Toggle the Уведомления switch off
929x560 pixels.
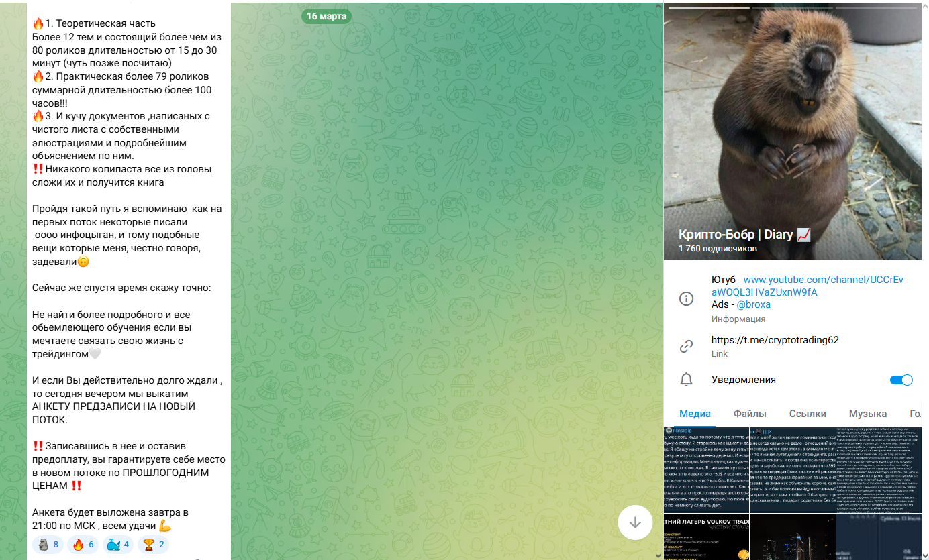(x=901, y=380)
